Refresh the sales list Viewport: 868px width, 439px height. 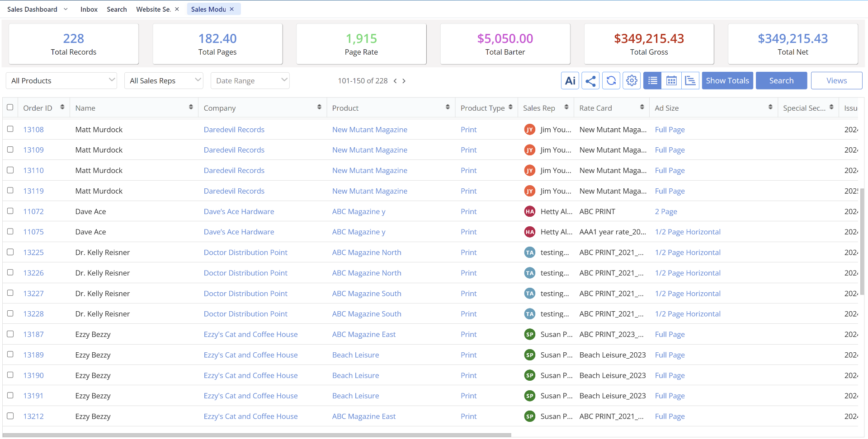click(x=611, y=80)
